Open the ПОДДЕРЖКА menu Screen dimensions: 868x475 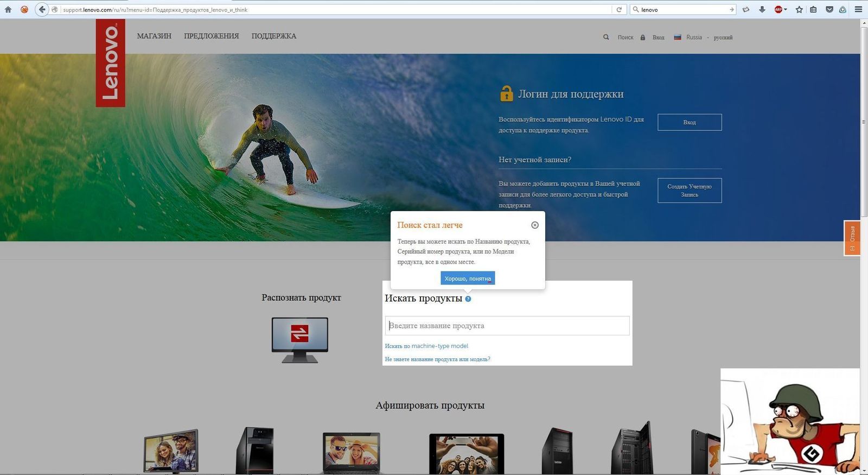pyautogui.click(x=274, y=36)
